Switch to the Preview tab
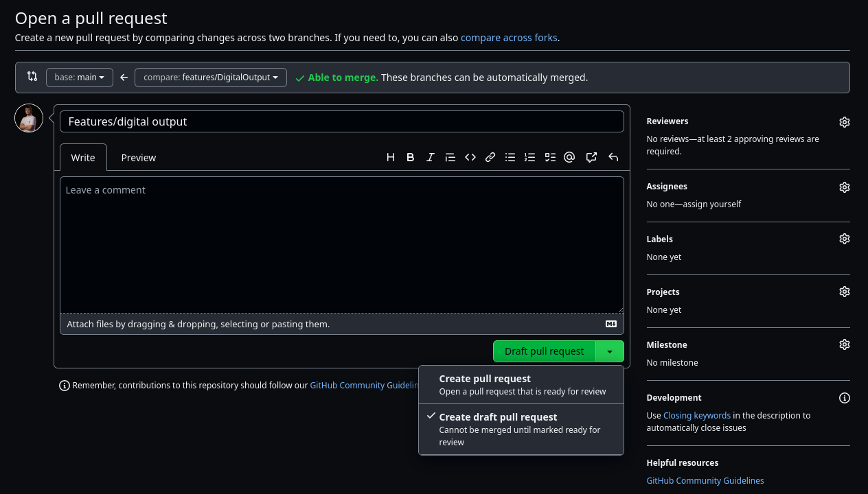This screenshot has height=494, width=868. point(139,157)
